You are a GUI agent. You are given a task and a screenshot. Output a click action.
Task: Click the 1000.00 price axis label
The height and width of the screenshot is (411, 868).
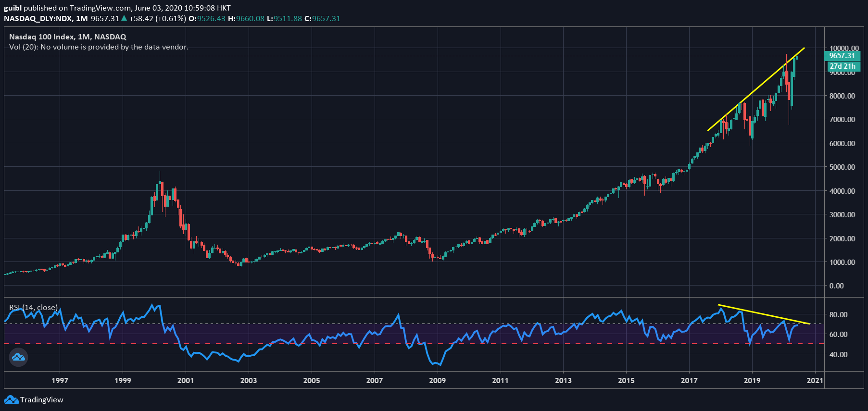(842, 262)
